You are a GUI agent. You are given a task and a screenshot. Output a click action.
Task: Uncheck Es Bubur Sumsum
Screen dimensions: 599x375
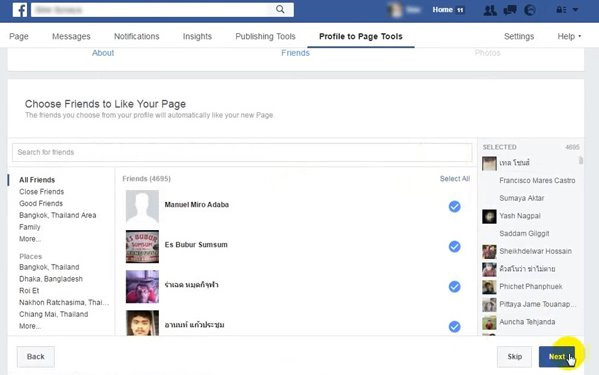pos(454,247)
